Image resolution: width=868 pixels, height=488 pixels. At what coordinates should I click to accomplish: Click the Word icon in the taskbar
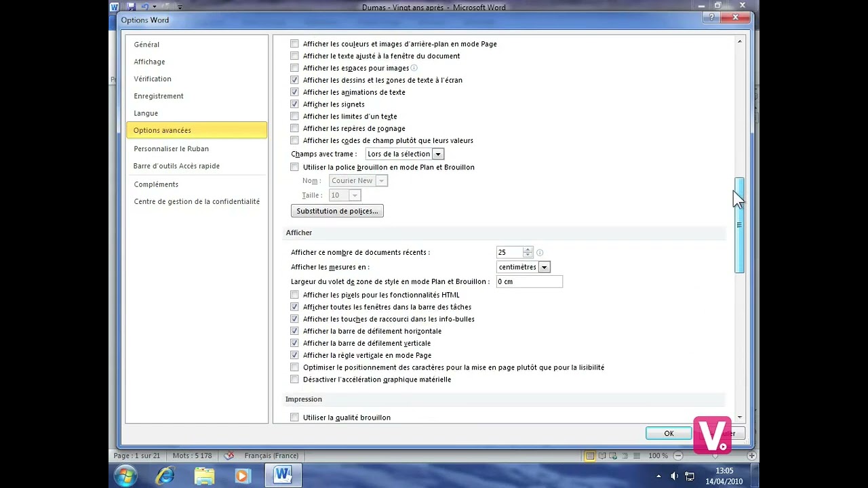(x=282, y=476)
